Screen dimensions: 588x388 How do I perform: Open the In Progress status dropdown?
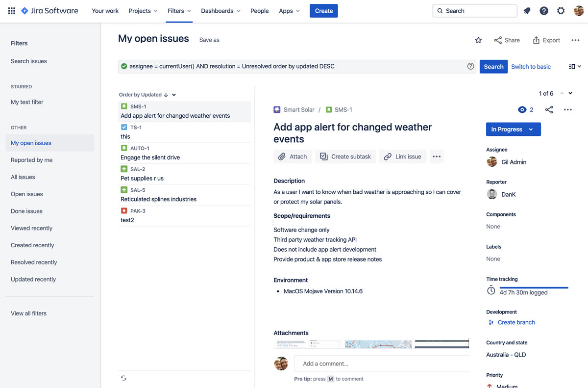pos(513,129)
